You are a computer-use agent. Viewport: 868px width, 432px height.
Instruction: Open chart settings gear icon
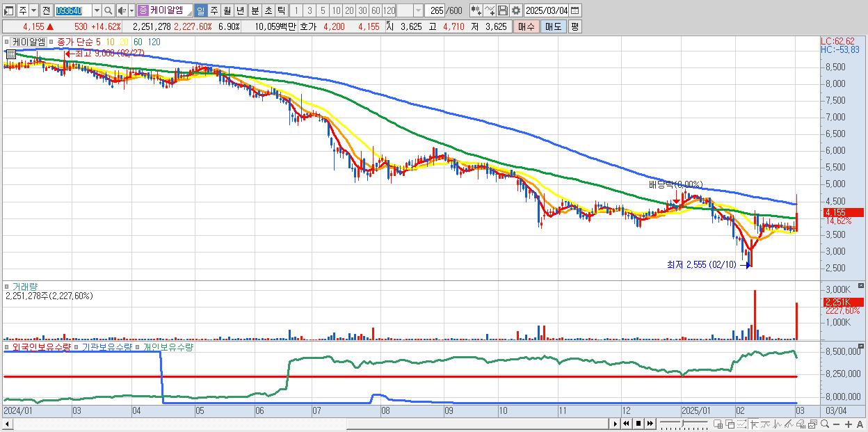(515, 10)
